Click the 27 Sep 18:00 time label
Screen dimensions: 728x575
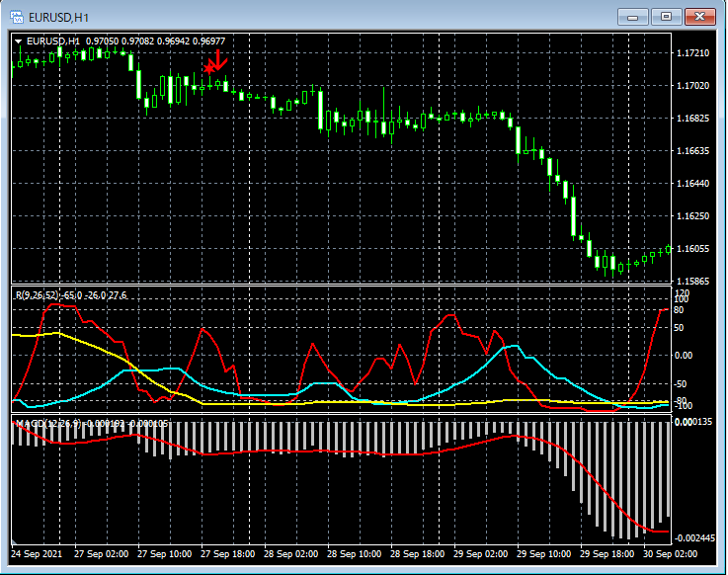click(x=227, y=554)
